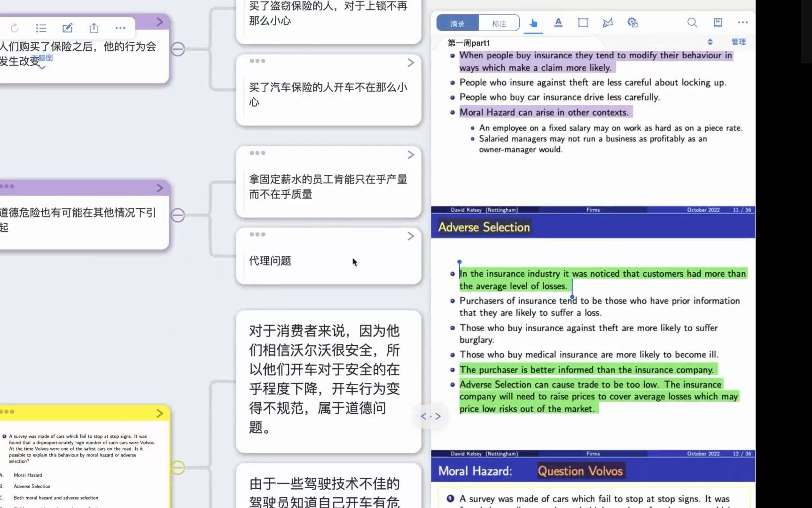
Task: Open the excerpt settings gear icon
Action: 632,23
